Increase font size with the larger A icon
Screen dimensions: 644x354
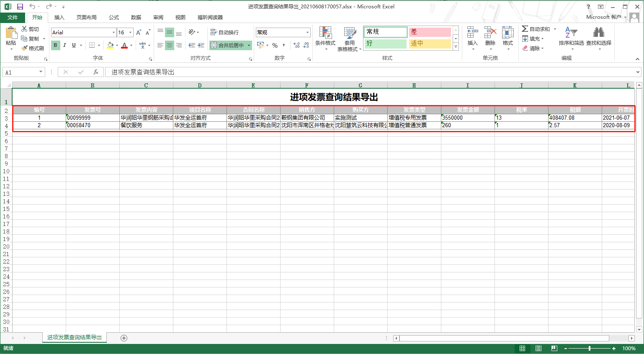(x=139, y=32)
